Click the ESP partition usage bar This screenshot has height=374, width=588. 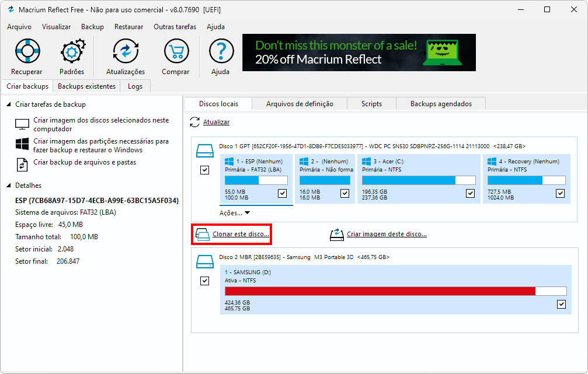pyautogui.click(x=256, y=180)
